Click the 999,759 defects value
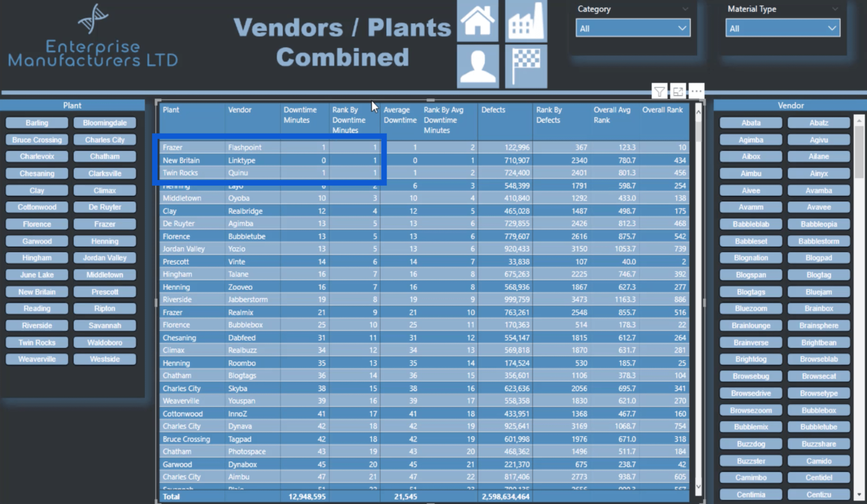The width and height of the screenshot is (867, 504). click(x=517, y=300)
